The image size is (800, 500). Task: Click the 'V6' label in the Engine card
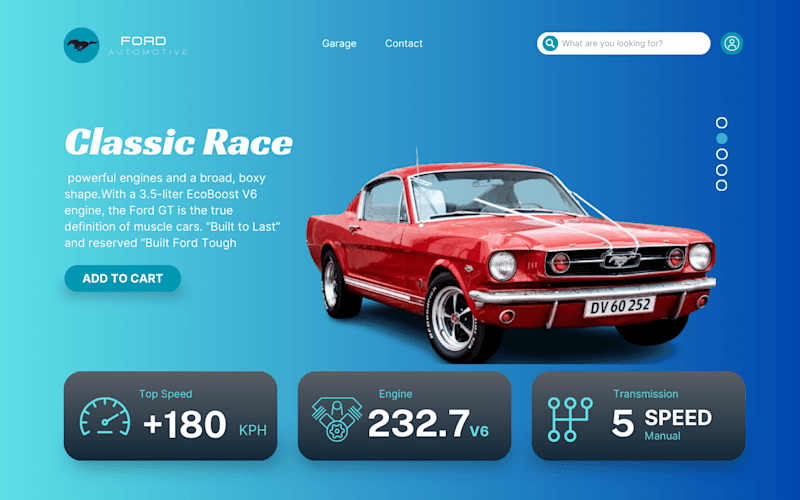[480, 432]
